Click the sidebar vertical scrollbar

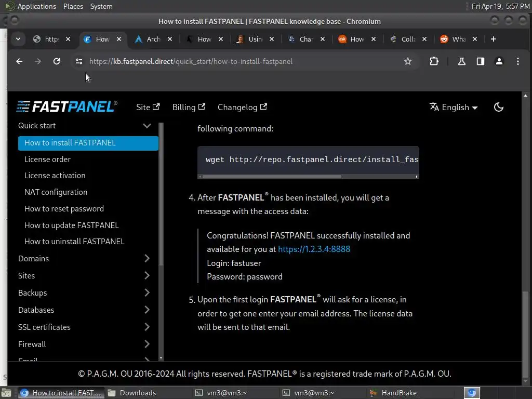(x=161, y=194)
